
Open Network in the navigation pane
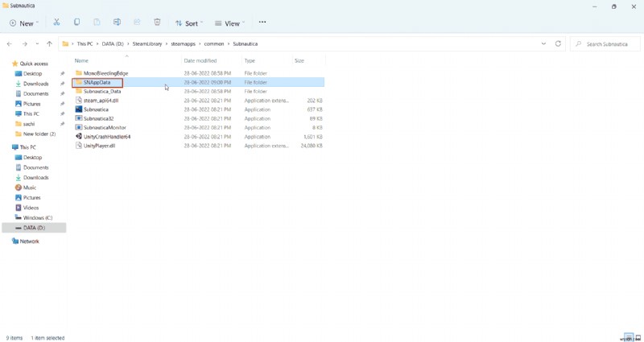[x=29, y=241]
